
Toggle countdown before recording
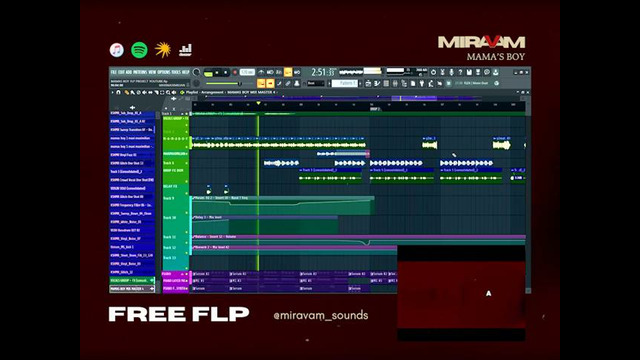click(278, 72)
